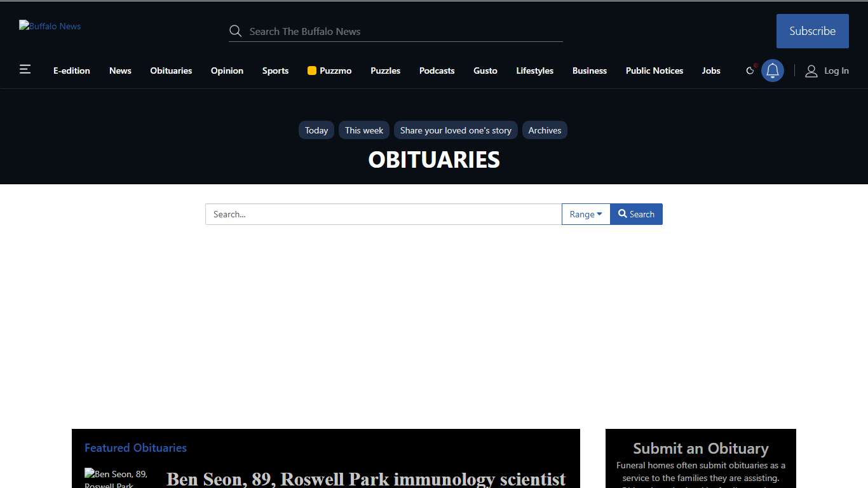This screenshot has width=868, height=488.
Task: Open the Archives page
Action: click(545, 130)
